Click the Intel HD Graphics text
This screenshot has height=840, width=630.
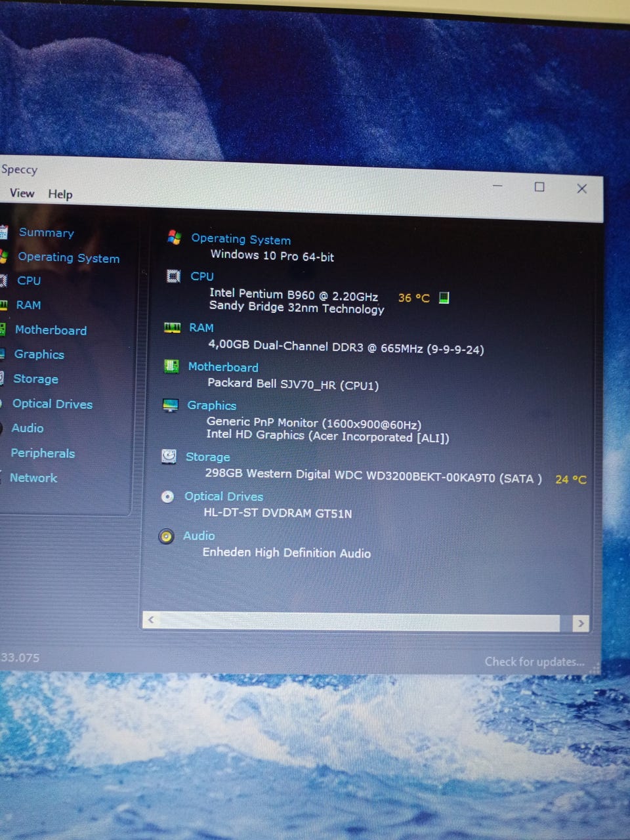click(x=327, y=436)
